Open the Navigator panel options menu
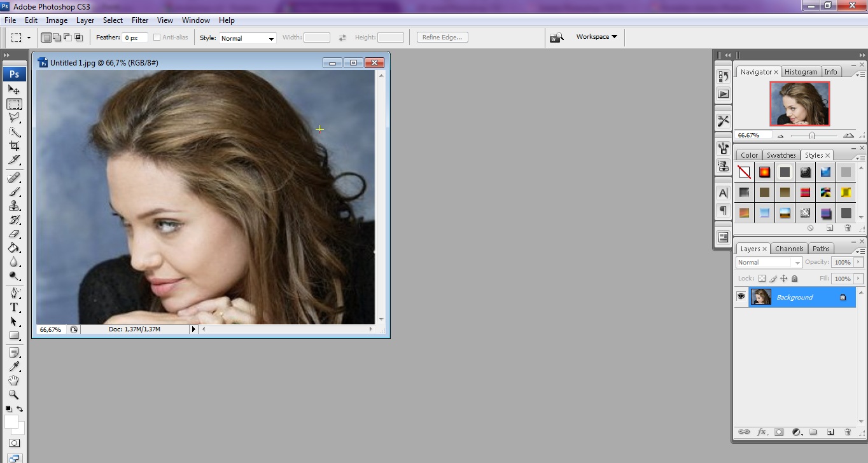This screenshot has height=463, width=868. click(859, 74)
